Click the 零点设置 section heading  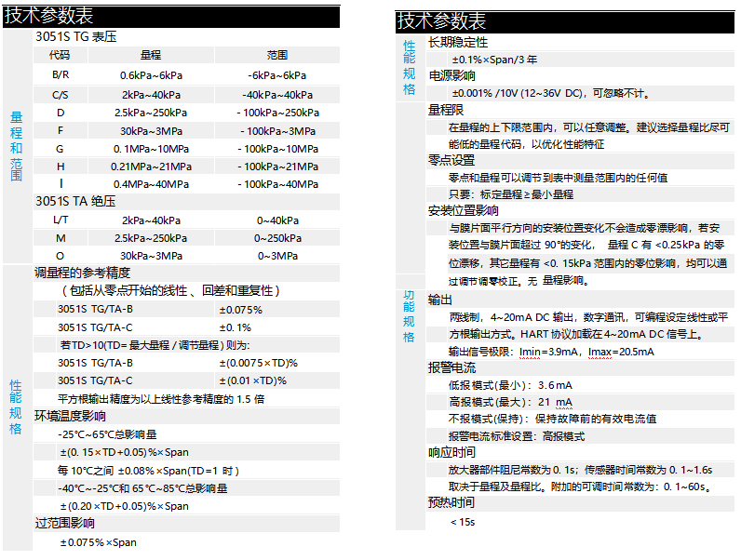(451, 160)
